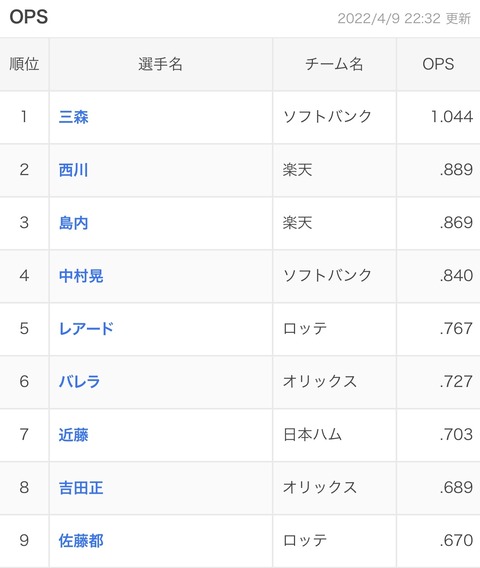Open player link 佐藤都

pos(81,540)
